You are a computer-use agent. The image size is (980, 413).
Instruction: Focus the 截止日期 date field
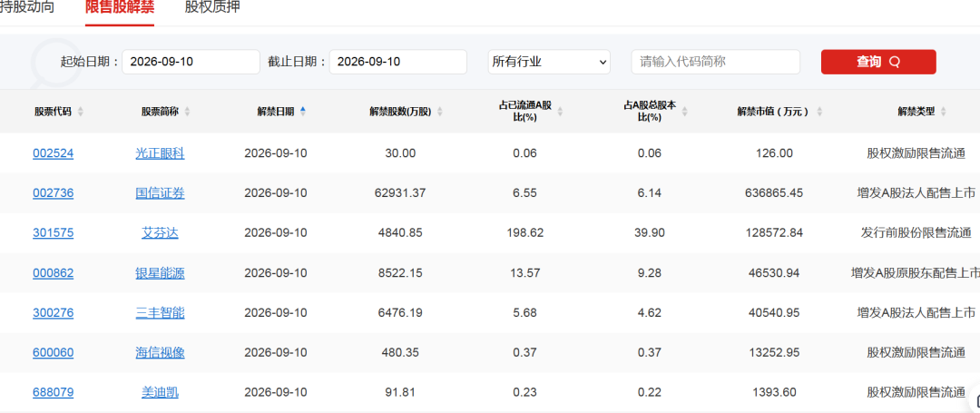398,62
